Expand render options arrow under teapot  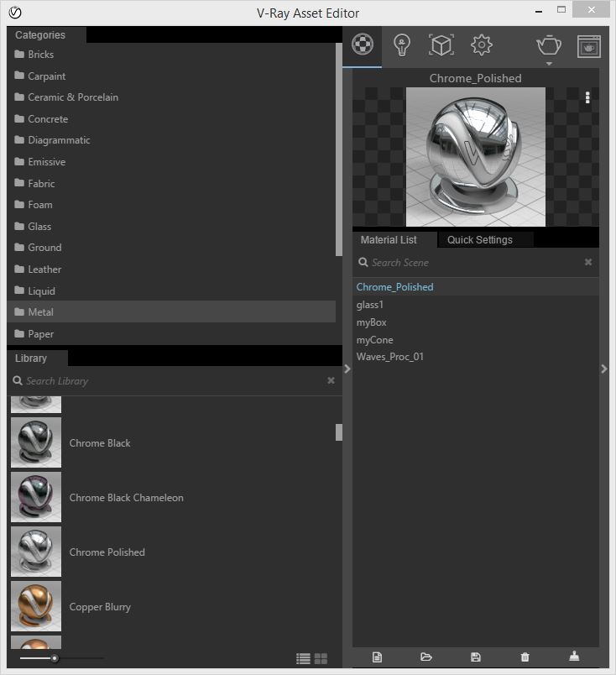(x=549, y=64)
